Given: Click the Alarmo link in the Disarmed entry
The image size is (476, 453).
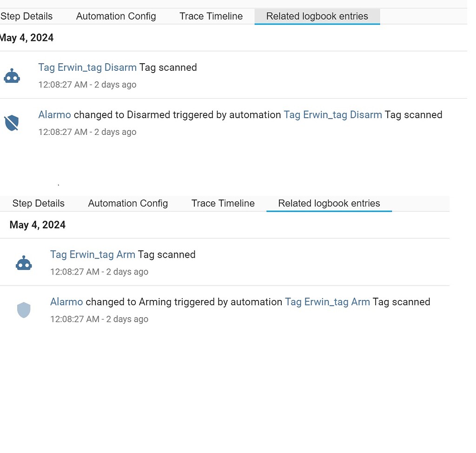Looking at the screenshot, I should coord(54,115).
